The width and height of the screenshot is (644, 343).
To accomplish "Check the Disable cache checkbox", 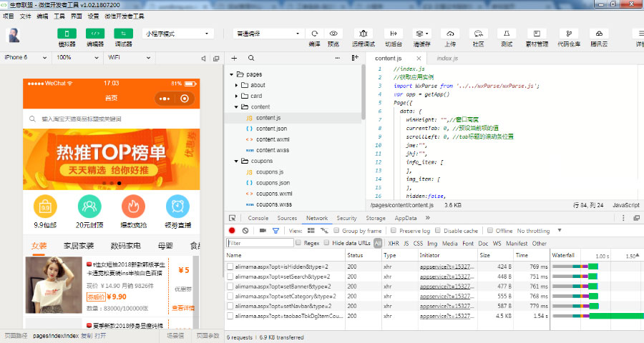I will pyautogui.click(x=439, y=231).
